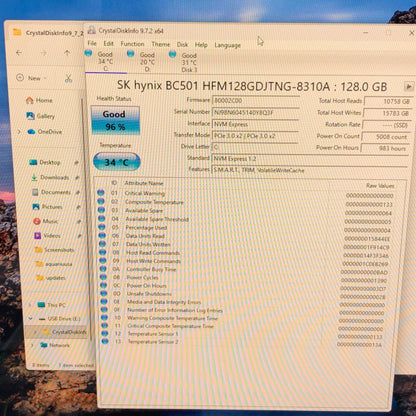
Task: Open the Language menu
Action: pos(228,45)
